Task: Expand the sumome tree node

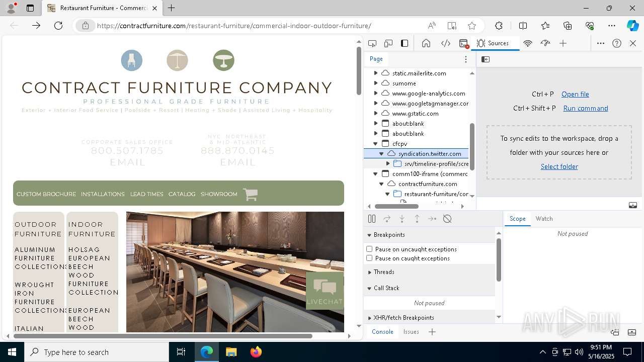Action: point(376,83)
